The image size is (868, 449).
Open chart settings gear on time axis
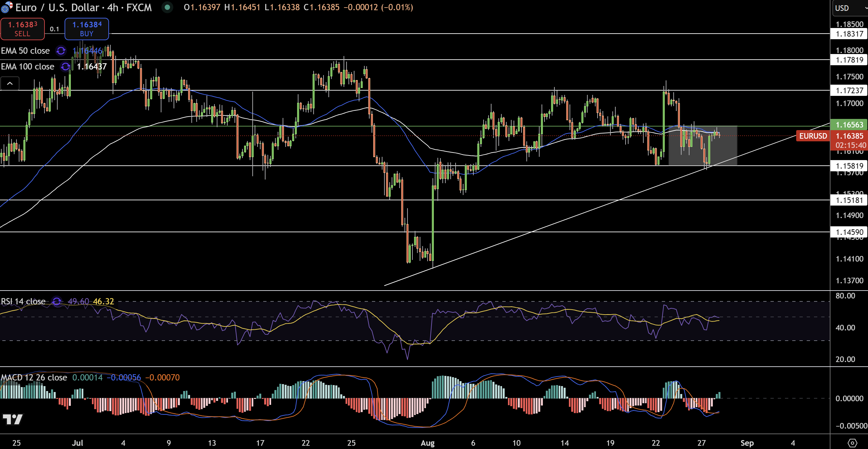[x=852, y=443]
